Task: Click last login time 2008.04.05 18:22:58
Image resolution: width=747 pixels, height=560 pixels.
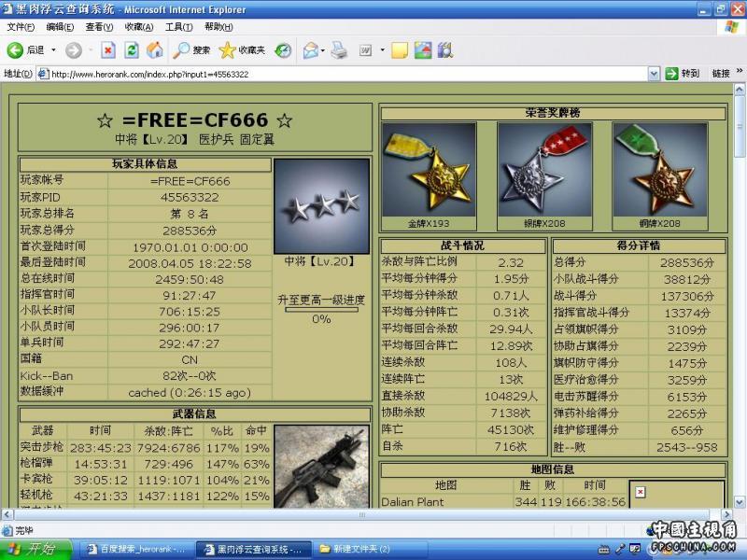Action: pos(190,263)
